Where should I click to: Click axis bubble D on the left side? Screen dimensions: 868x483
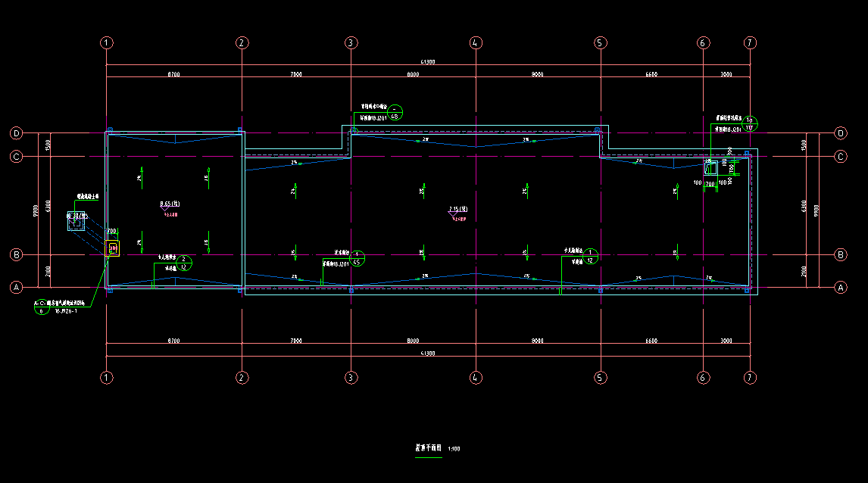click(x=17, y=133)
